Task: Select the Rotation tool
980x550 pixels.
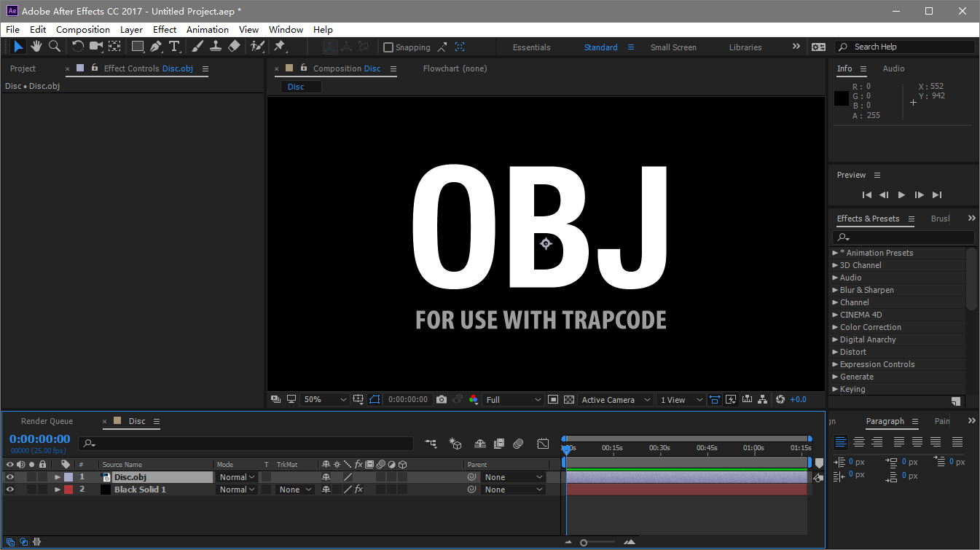Action: click(77, 47)
